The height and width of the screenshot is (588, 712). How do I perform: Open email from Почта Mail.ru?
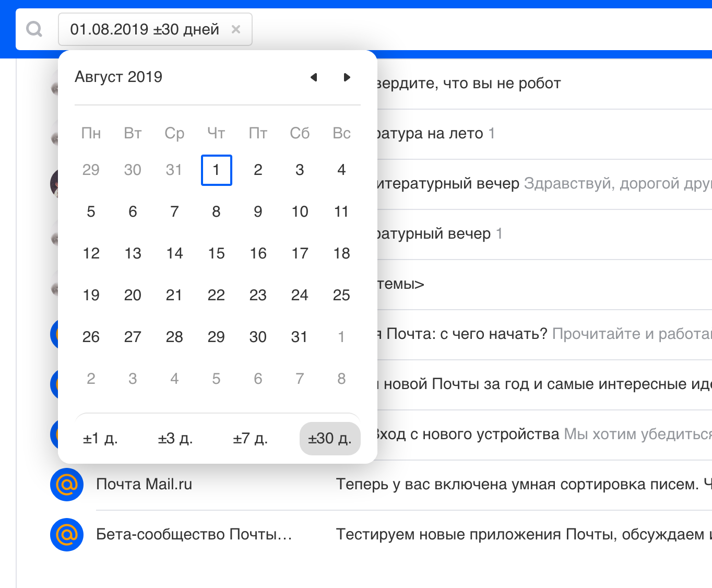click(x=517, y=485)
